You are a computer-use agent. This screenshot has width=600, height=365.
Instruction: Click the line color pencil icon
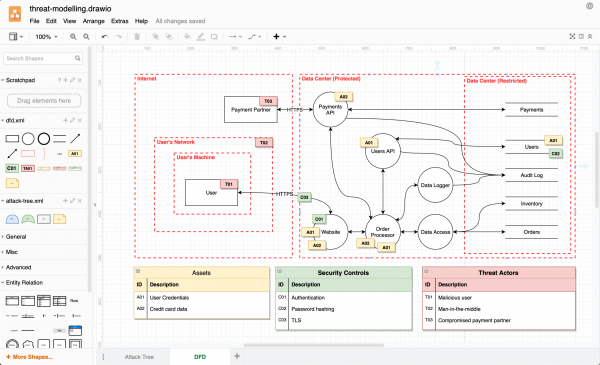tap(201, 37)
